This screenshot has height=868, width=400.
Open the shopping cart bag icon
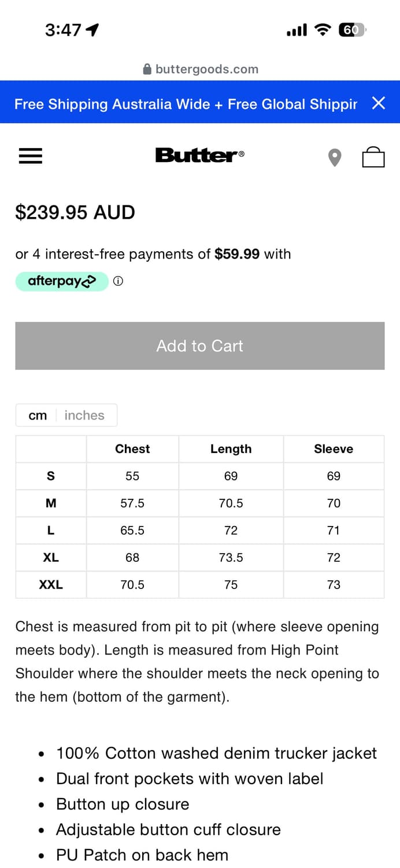373,156
